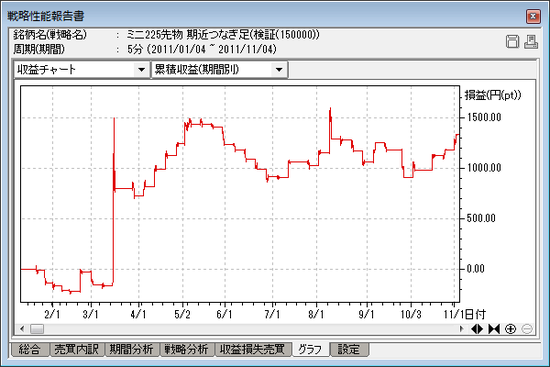Switch to the 収益損失売買 tab

[253, 349]
